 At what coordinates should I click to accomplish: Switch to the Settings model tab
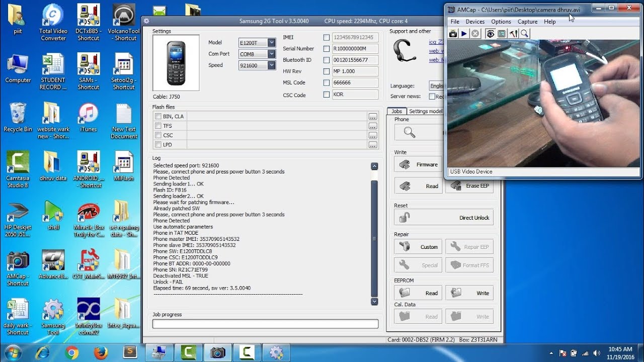[x=426, y=111]
